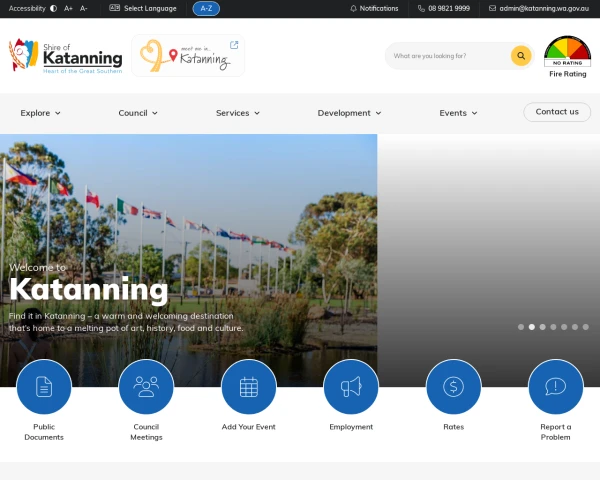Click the Notifications text label
This screenshot has width=600, height=480.
point(379,8)
